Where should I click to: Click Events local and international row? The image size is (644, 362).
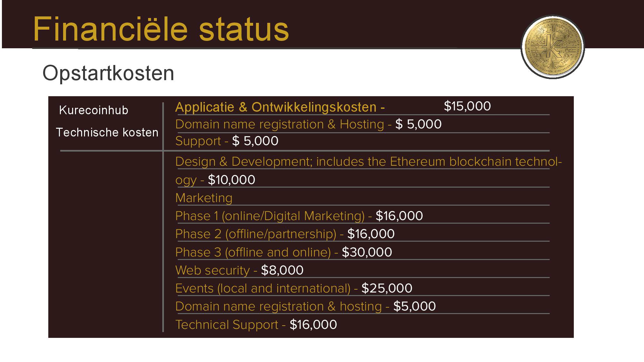[x=294, y=288]
